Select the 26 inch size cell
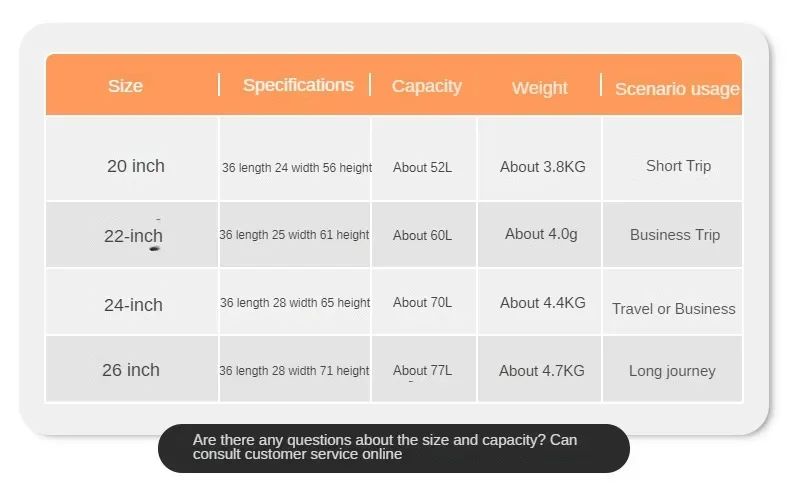Image resolution: width=790 pixels, height=494 pixels. (131, 370)
